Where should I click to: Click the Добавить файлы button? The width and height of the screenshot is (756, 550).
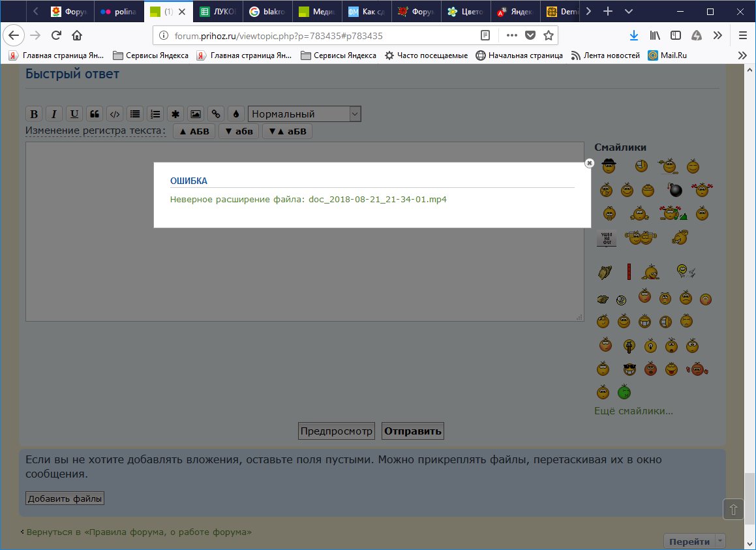[65, 498]
